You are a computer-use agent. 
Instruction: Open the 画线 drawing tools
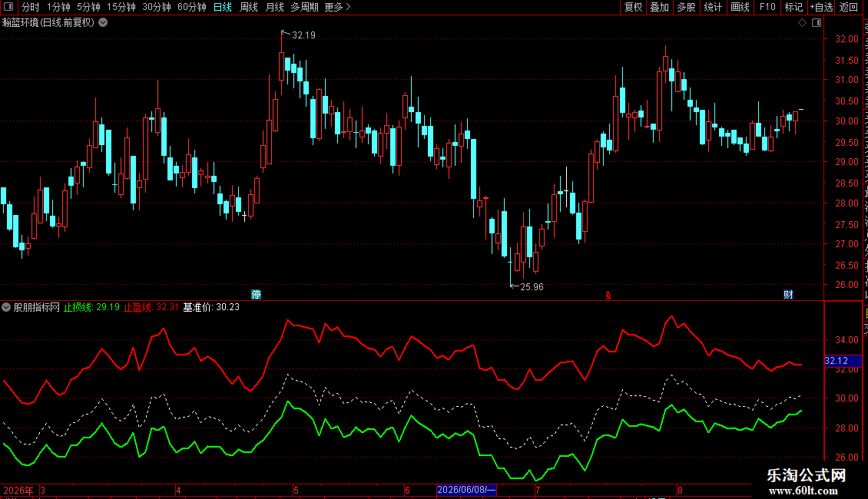740,7
